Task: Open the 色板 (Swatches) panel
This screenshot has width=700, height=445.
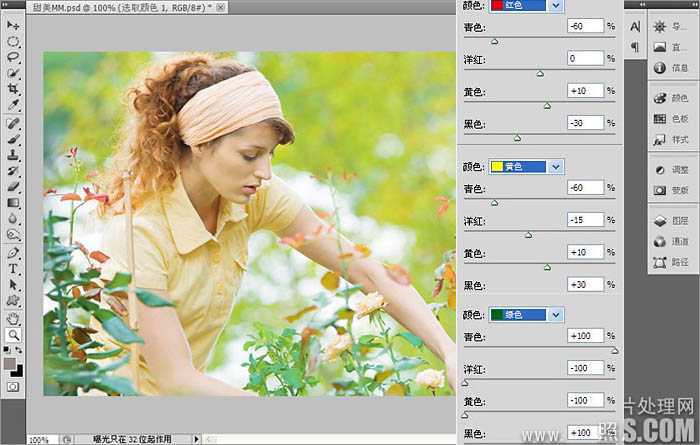Action: 671,119
